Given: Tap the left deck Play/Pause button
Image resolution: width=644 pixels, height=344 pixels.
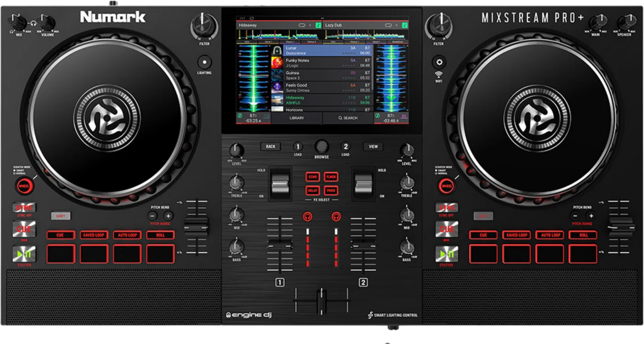Looking at the screenshot, I should (x=24, y=254).
